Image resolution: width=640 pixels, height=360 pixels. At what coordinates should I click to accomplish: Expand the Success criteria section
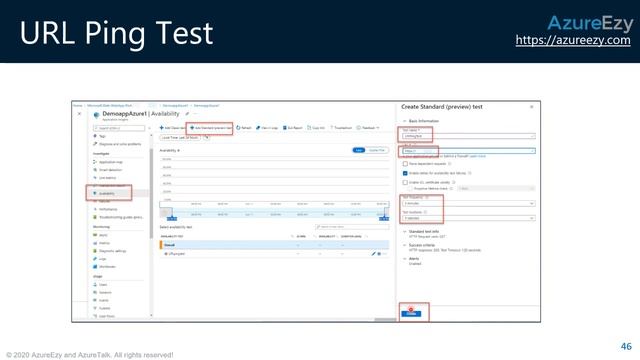(x=419, y=245)
